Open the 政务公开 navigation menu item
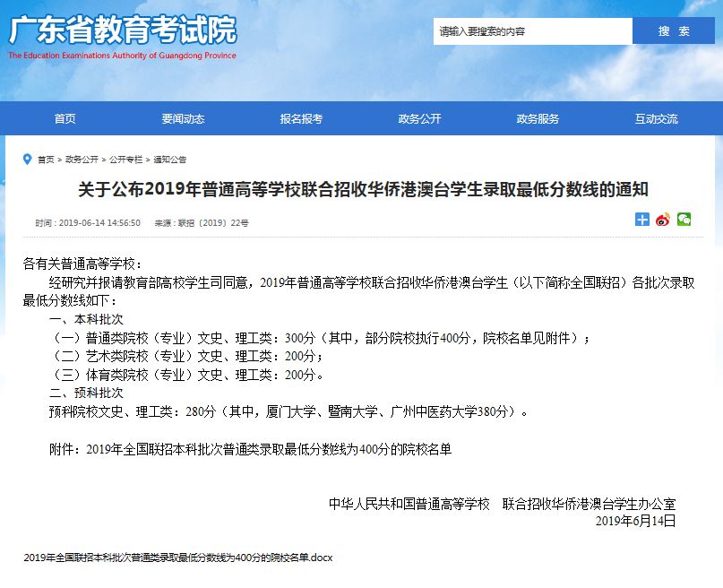Image resolution: width=723 pixels, height=588 pixels. (x=419, y=118)
